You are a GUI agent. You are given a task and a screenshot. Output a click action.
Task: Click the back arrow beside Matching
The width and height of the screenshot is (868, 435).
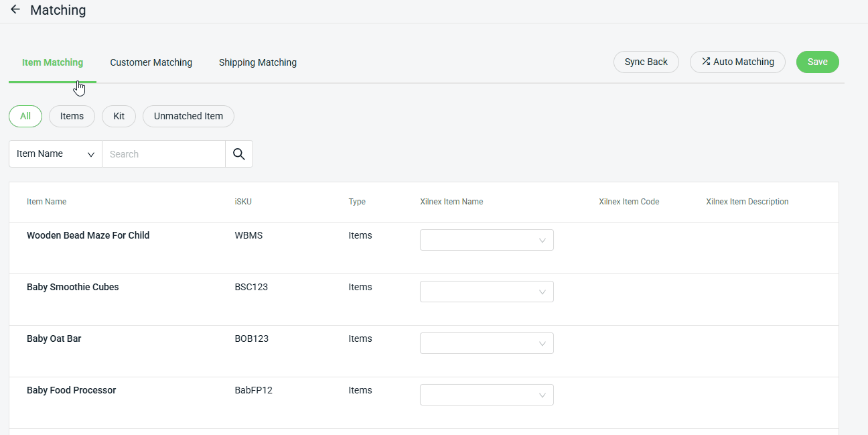15,10
